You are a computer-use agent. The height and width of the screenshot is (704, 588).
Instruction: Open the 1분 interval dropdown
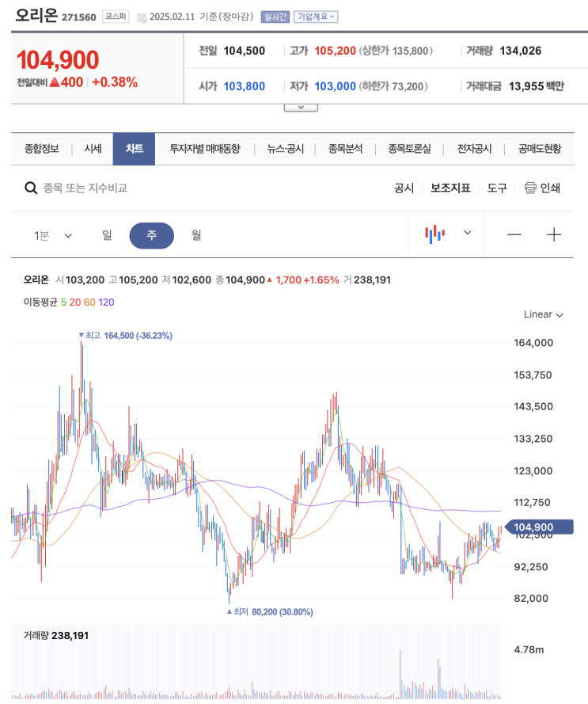tap(52, 235)
